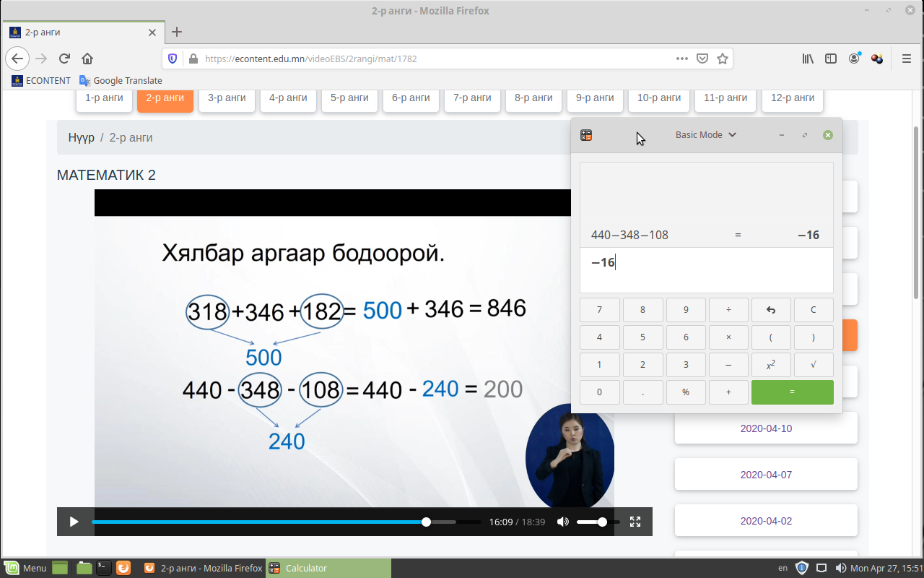Reload the current page
924x578 pixels.
click(x=64, y=59)
